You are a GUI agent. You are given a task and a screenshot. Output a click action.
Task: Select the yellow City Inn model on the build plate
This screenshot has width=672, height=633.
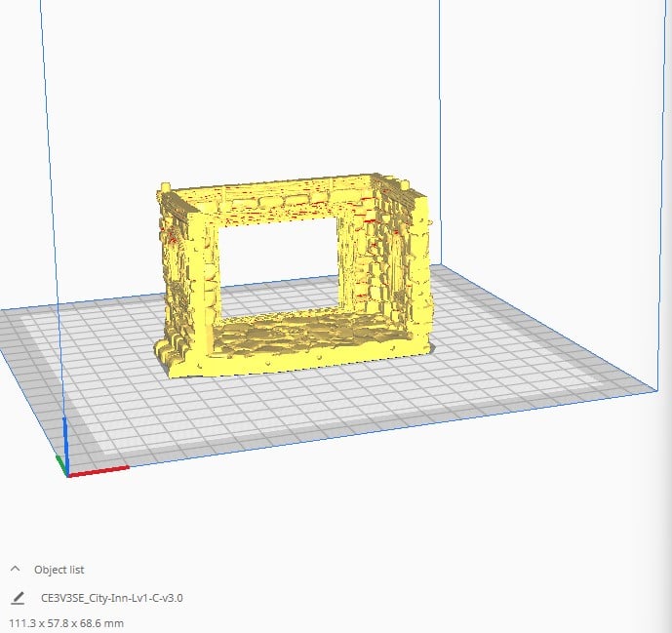point(293,275)
